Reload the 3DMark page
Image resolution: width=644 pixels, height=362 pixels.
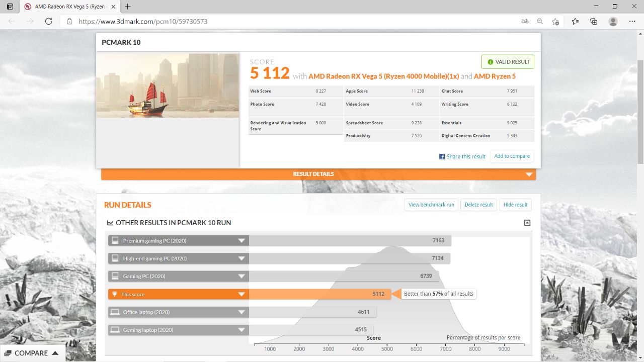tap(48, 21)
